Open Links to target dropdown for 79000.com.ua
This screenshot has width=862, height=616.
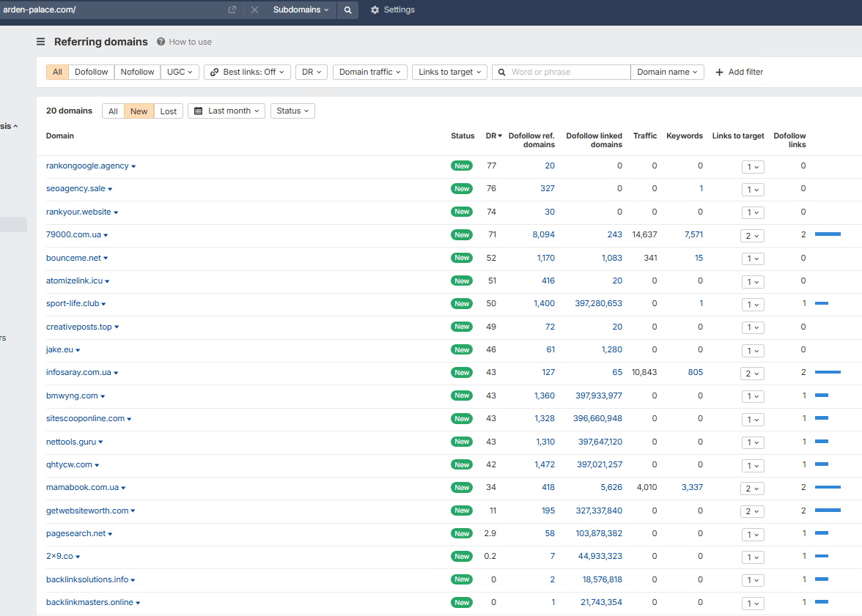point(752,235)
